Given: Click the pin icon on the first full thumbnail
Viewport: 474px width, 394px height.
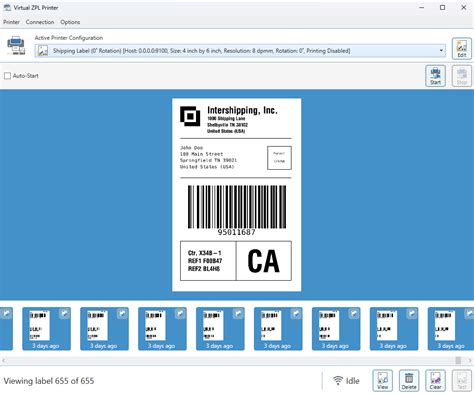Looking at the screenshot, I should pos(64,314).
